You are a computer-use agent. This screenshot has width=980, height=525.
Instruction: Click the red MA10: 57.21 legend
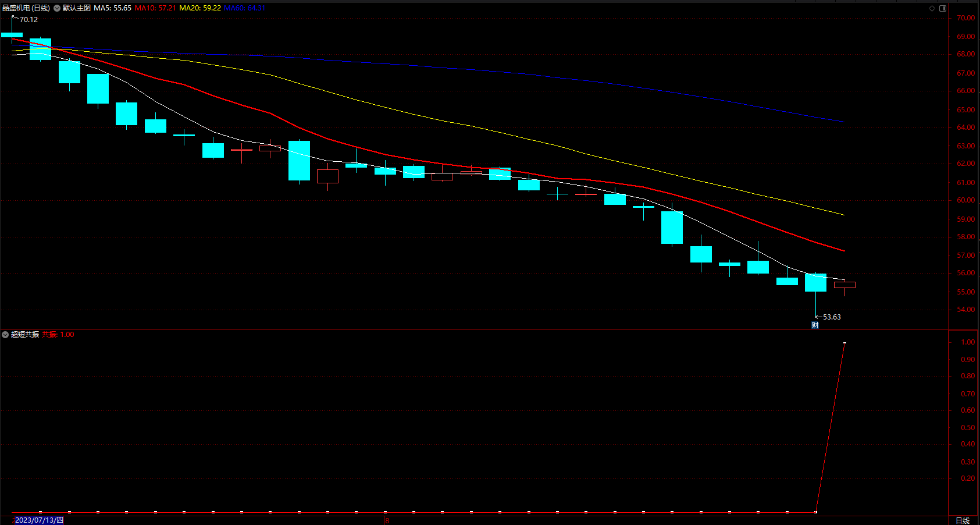(x=155, y=8)
